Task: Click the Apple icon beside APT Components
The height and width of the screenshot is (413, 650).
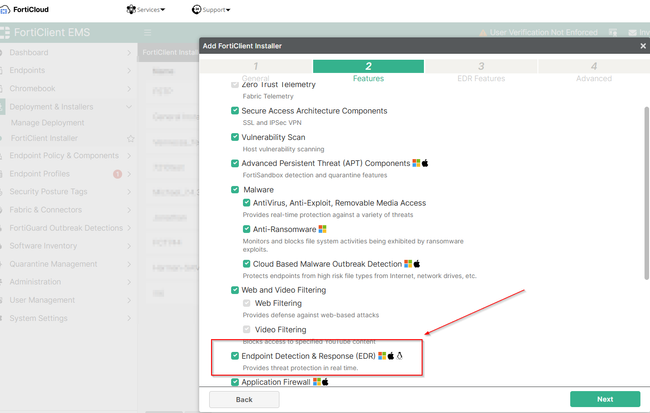Action: click(425, 163)
